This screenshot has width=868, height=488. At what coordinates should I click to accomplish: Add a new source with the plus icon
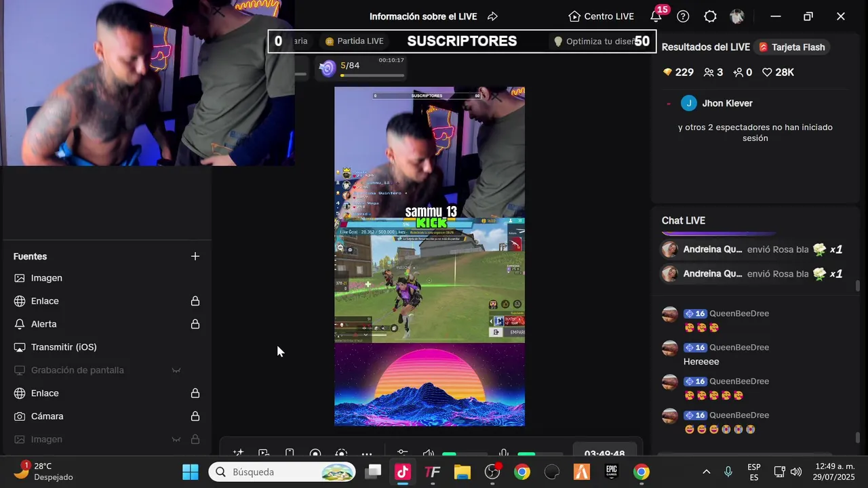point(195,256)
